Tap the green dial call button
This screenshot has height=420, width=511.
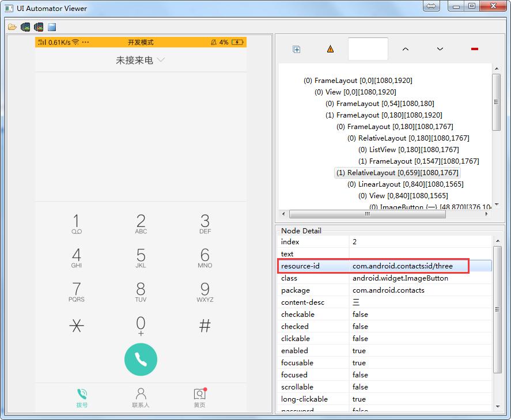pyautogui.click(x=141, y=359)
